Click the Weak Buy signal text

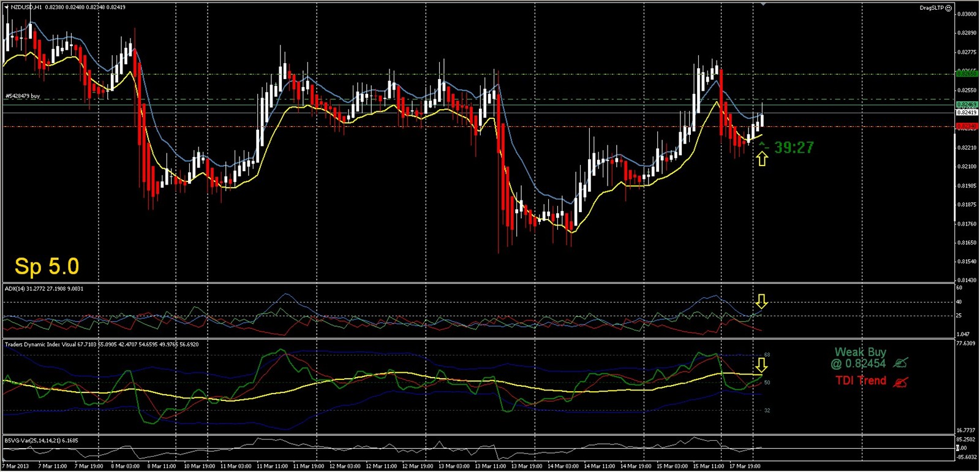tap(860, 352)
